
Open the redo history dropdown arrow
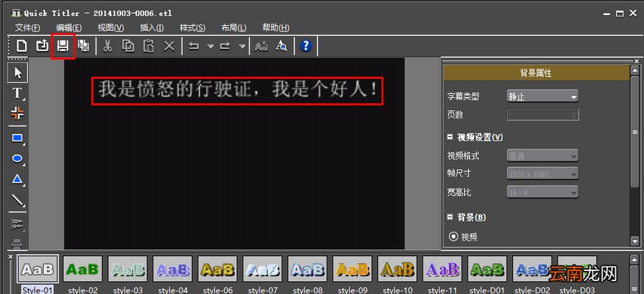click(242, 47)
